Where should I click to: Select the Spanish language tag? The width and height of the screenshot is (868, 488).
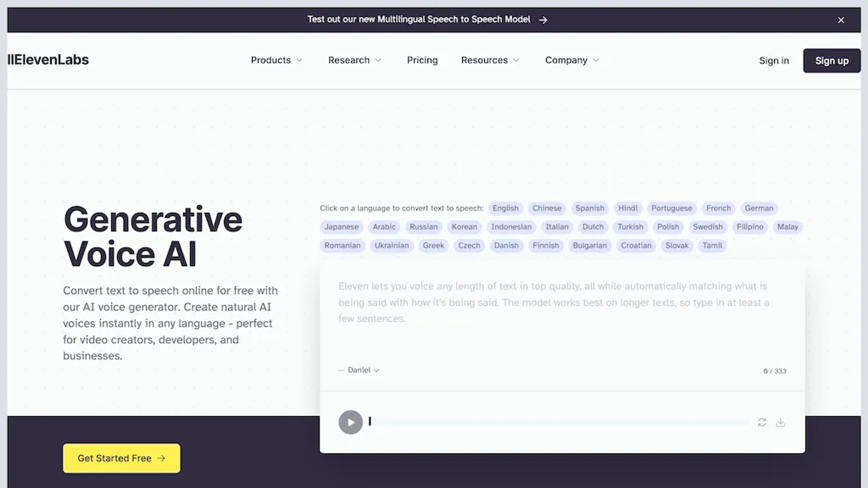pos(590,208)
